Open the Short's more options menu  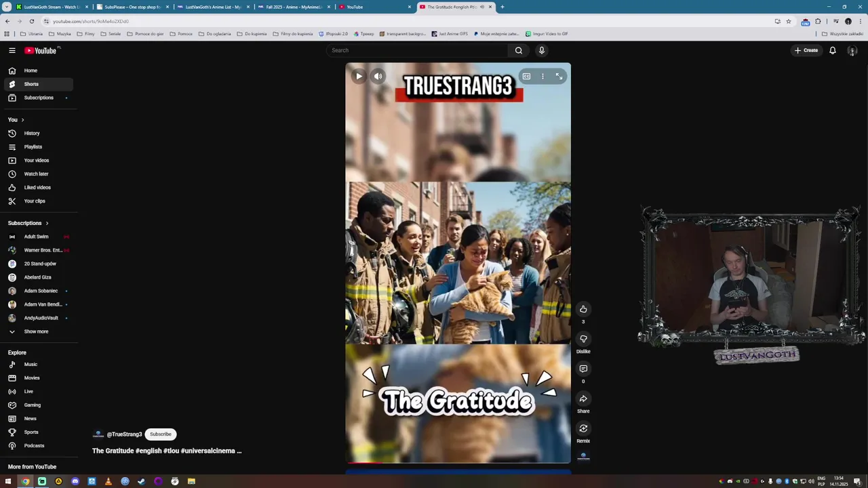542,77
